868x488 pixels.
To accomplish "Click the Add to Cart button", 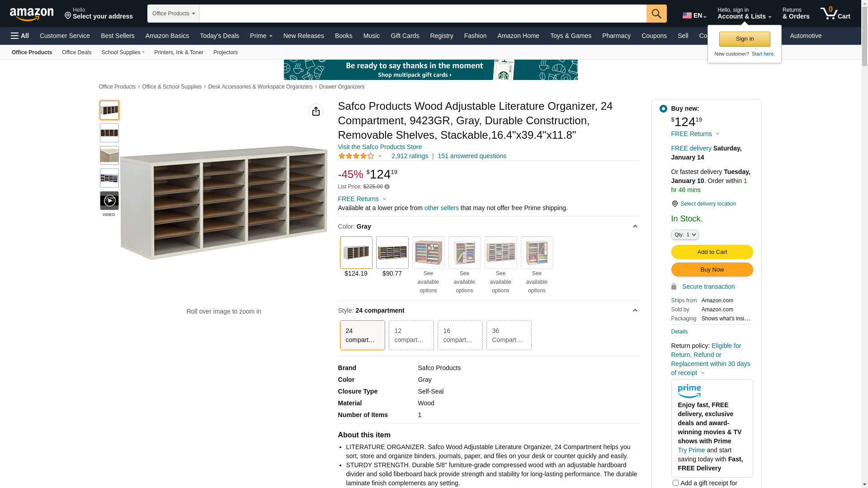I will point(712,252).
